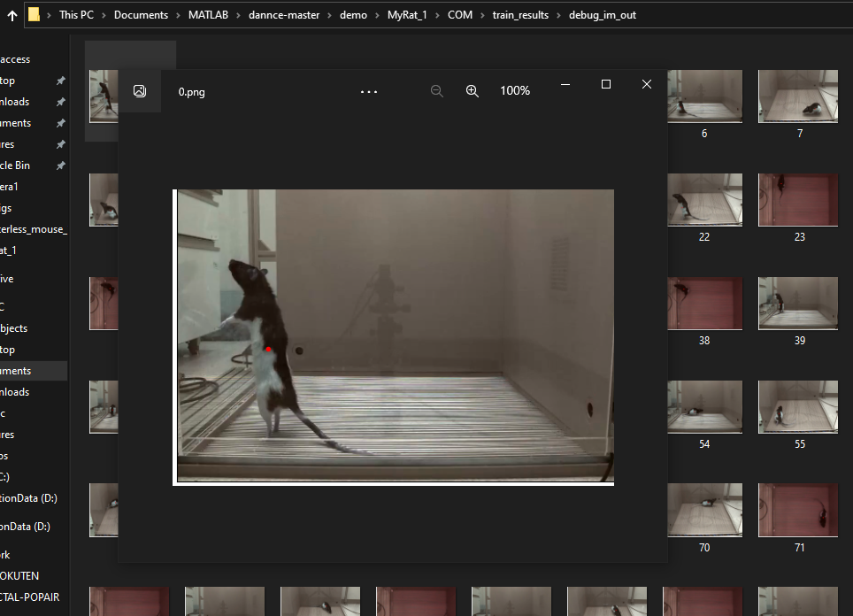Open the See more menu in Photos
Screen dimensions: 853x616
369,90
